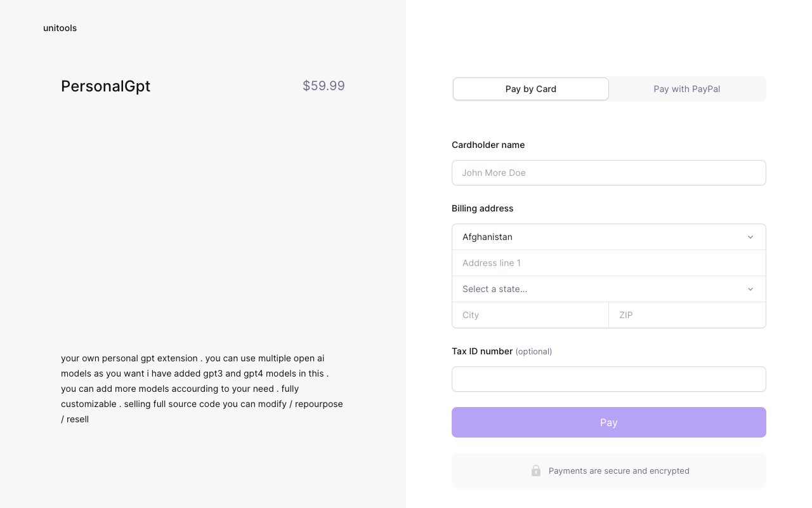
Task: Click the Pay button
Action: [609, 422]
